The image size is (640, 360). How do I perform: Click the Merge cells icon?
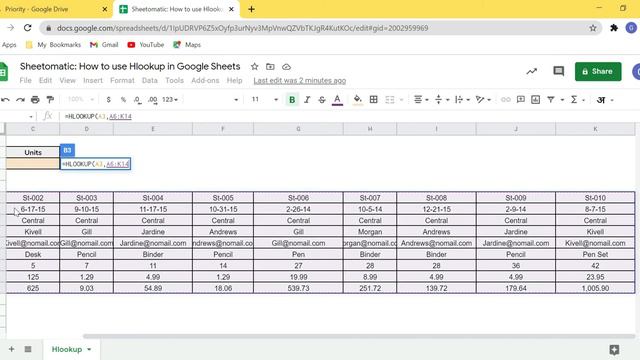tap(390, 100)
